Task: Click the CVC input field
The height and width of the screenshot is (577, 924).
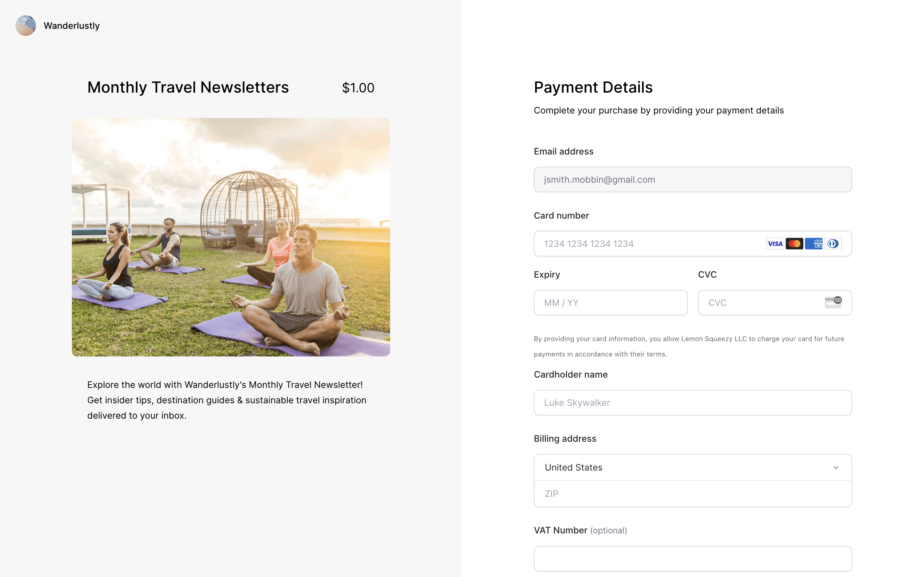Action: (x=760, y=303)
